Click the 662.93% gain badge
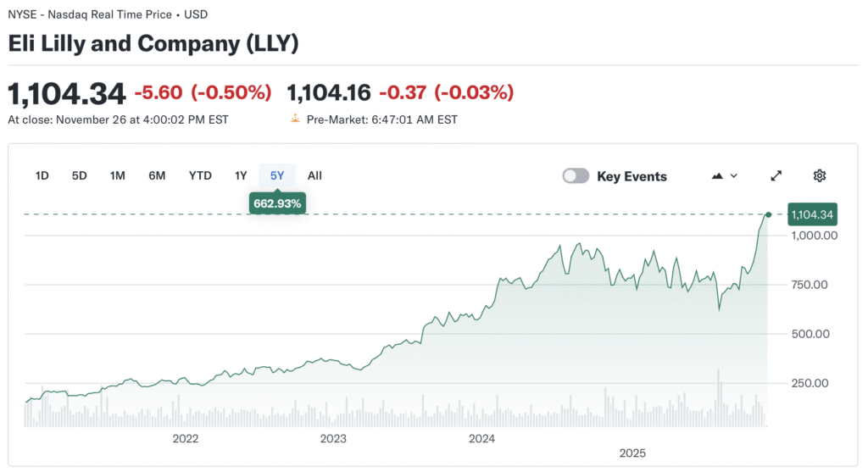The width and height of the screenshot is (868, 472). pyautogui.click(x=277, y=203)
